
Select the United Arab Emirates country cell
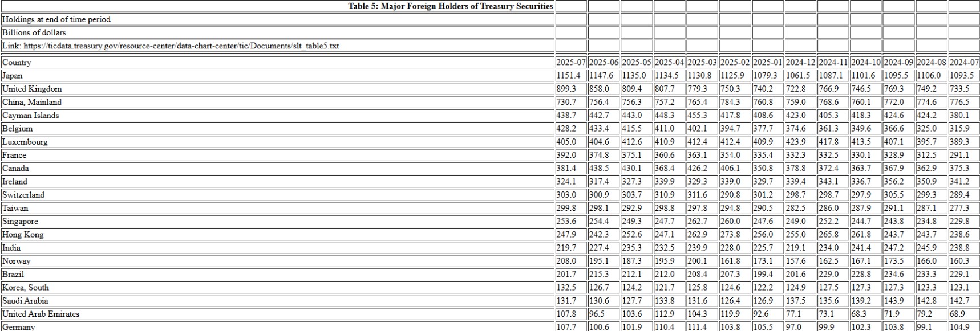tap(41, 314)
